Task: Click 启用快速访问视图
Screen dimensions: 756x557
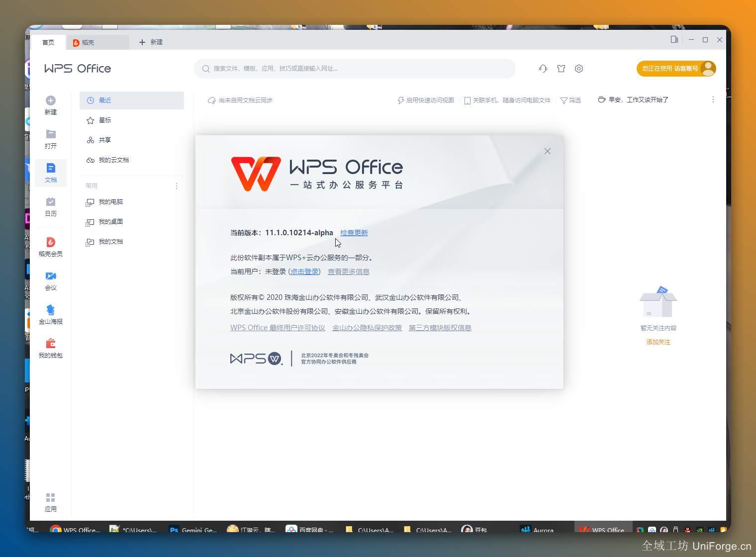Action: point(426,100)
